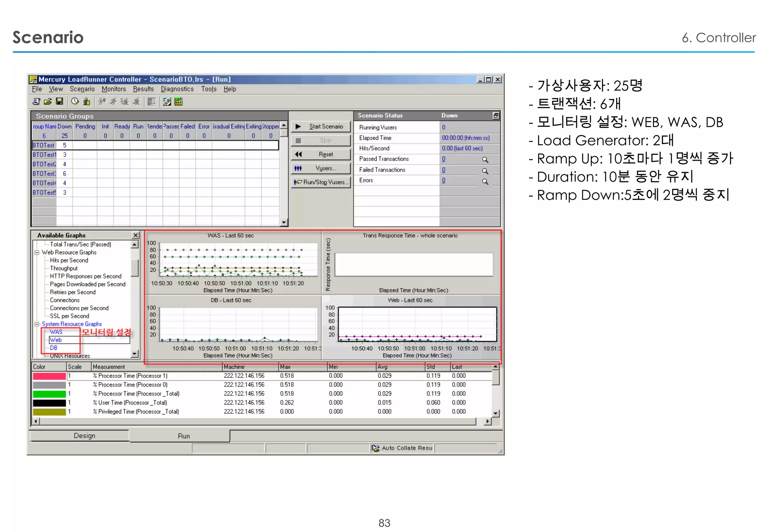Select Connections per Second graph

pos(79,308)
